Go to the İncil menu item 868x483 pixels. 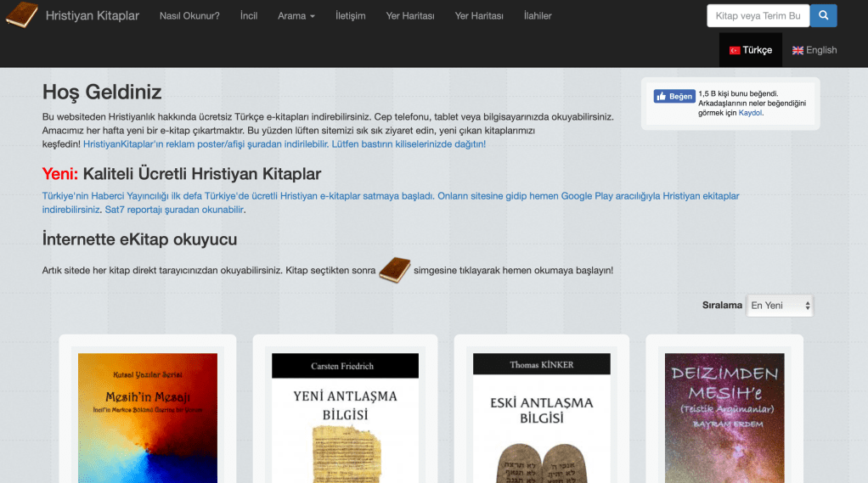coord(249,16)
